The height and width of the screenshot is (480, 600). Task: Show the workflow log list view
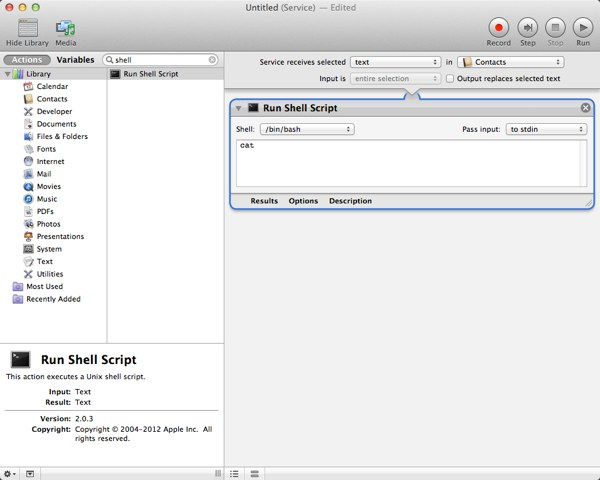234,474
